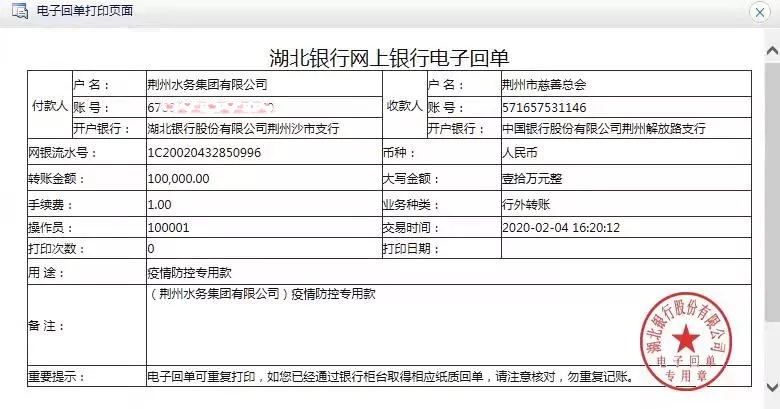Select the payer name 荆州水务集团有限公司
Image resolution: width=780 pixels, height=409 pixels.
point(207,85)
